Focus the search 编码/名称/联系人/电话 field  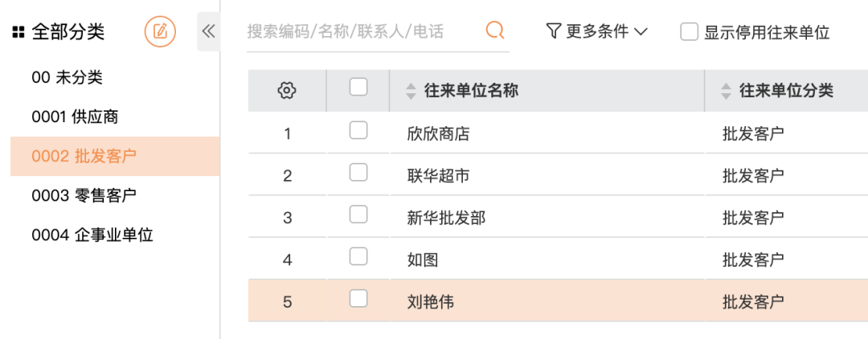coord(362,31)
